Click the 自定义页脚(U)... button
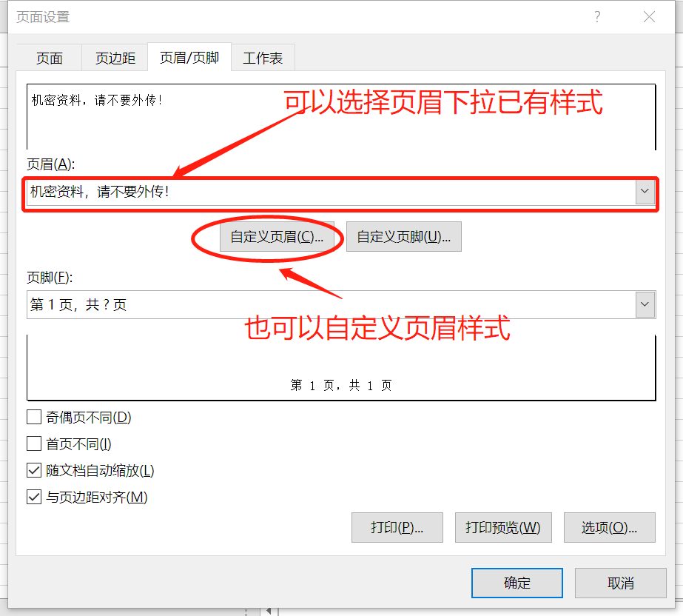This screenshot has width=683, height=616. tap(404, 237)
